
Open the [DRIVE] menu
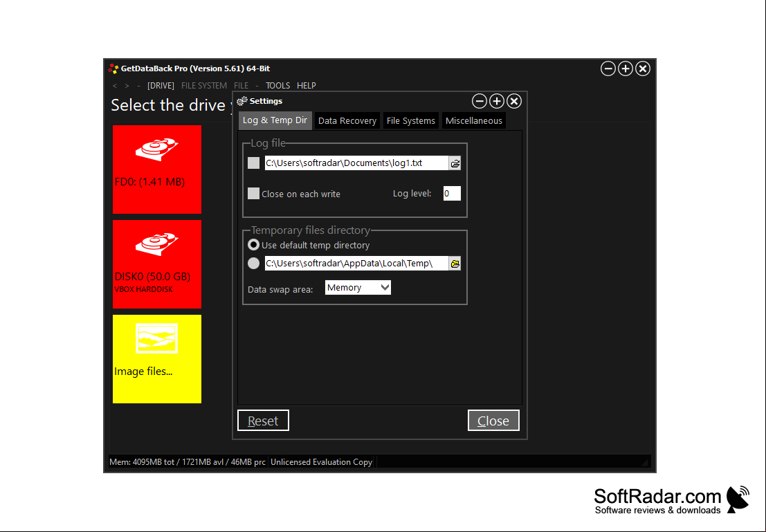pyautogui.click(x=161, y=86)
